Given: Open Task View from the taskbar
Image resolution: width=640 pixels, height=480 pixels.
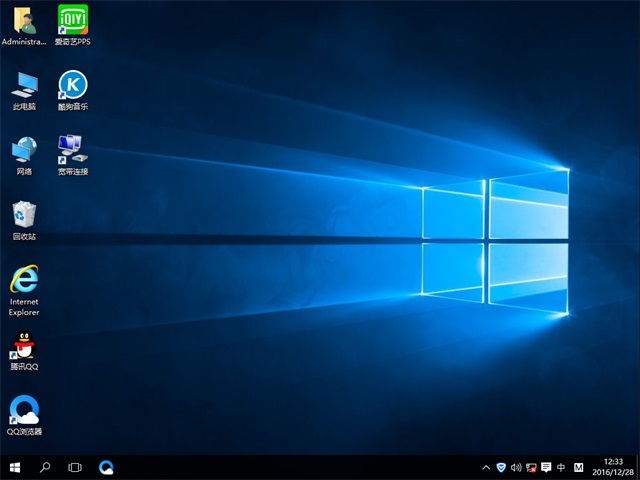Looking at the screenshot, I should click(75, 467).
